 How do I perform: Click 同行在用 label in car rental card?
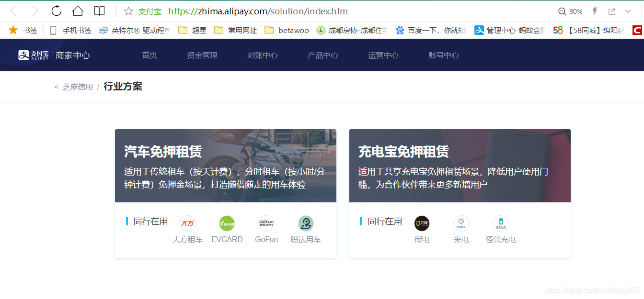coord(150,221)
